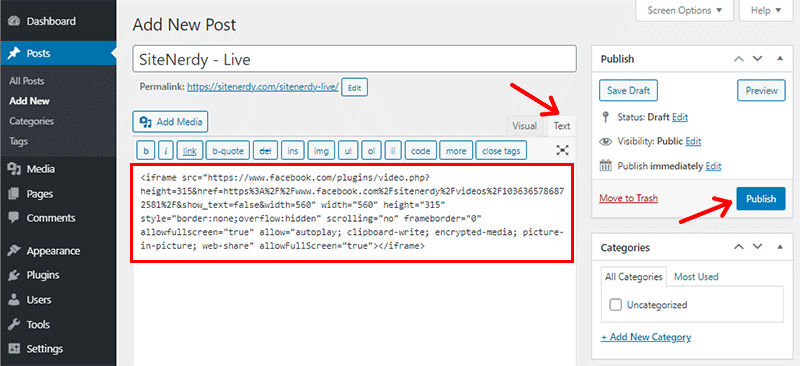Click the post title input field
This screenshot has width=800, height=366.
(x=355, y=59)
